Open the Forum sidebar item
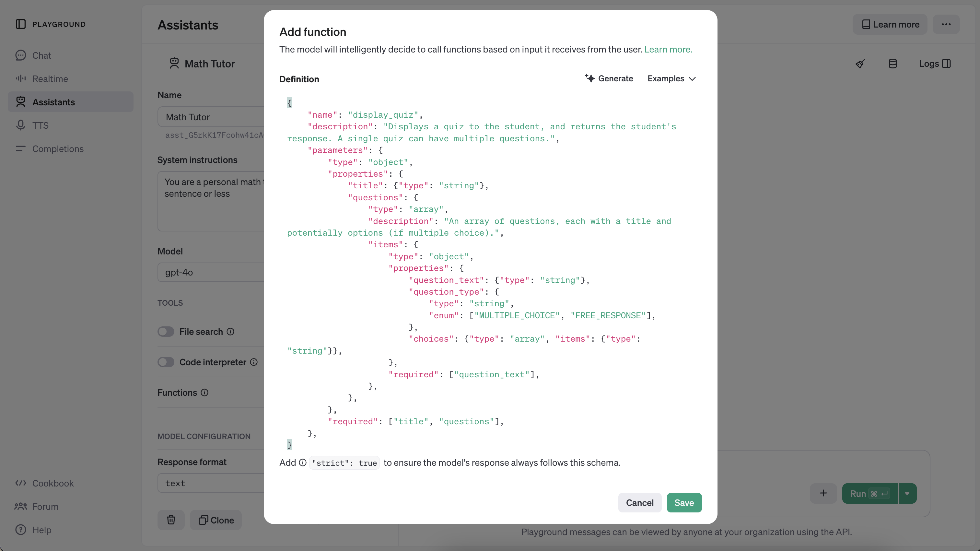This screenshot has height=551, width=980. (46, 507)
